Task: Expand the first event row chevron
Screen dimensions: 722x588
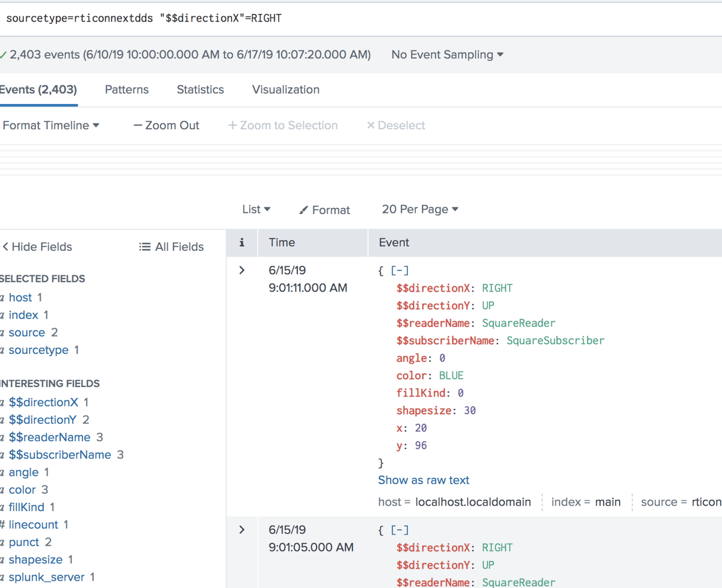Action: pos(242,271)
